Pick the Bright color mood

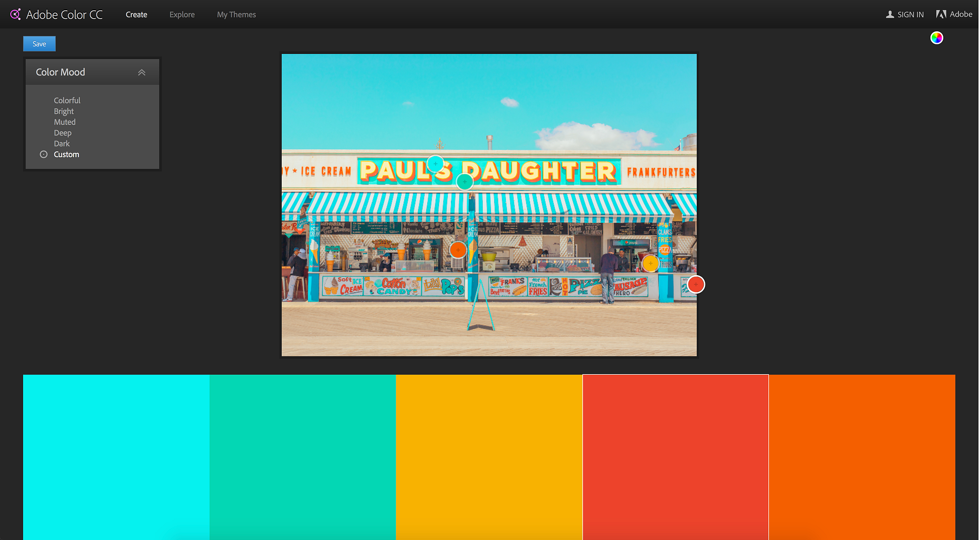coord(64,111)
